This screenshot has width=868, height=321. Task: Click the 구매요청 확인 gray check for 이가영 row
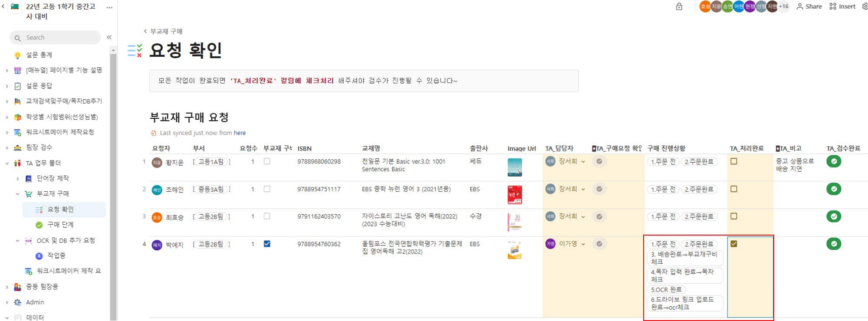[599, 244]
